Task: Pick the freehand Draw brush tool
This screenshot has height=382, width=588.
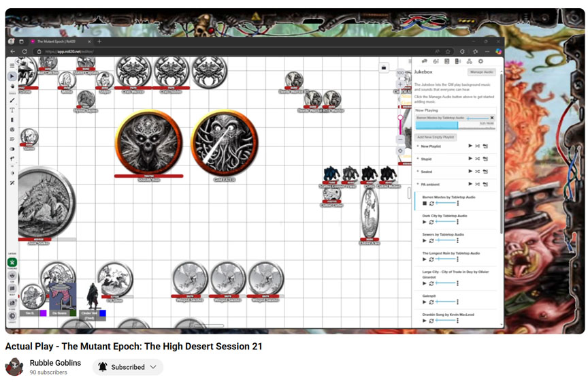Action: (x=12, y=100)
